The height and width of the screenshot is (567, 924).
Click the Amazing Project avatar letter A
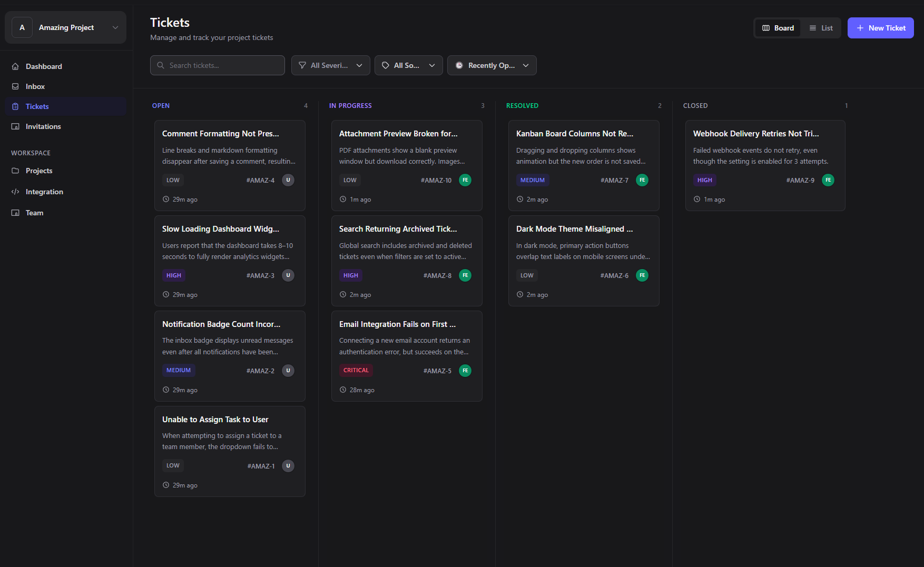(x=22, y=27)
